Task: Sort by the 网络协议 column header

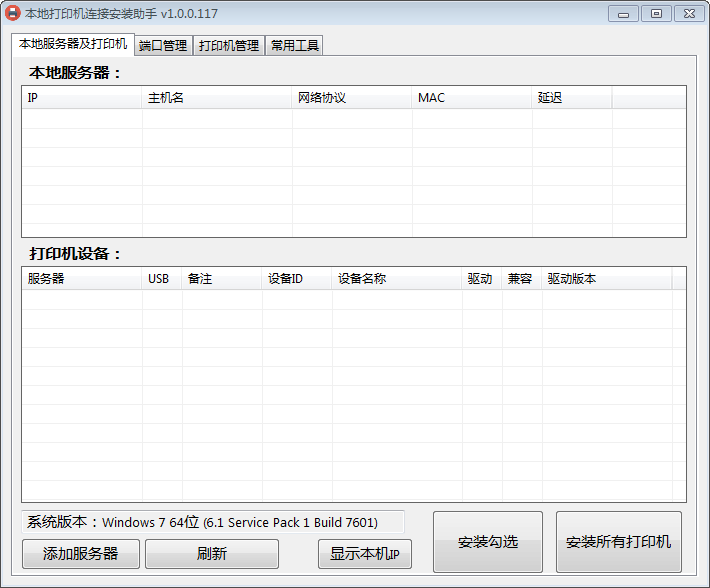Action: [x=352, y=98]
